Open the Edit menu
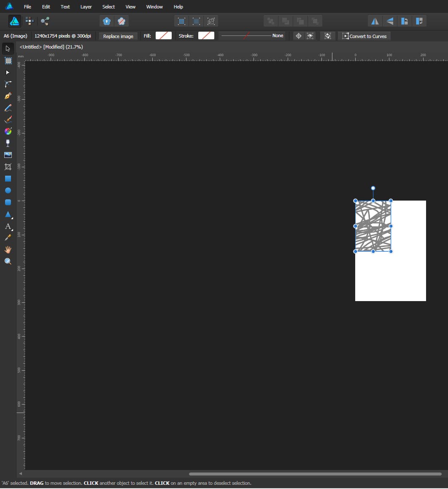The height and width of the screenshot is (489, 448). pos(46,7)
